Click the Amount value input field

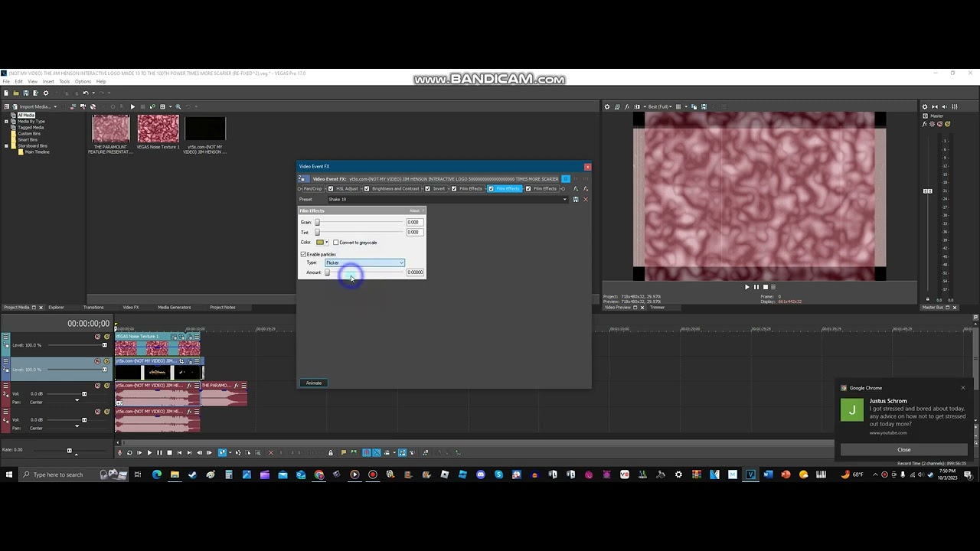tap(415, 272)
